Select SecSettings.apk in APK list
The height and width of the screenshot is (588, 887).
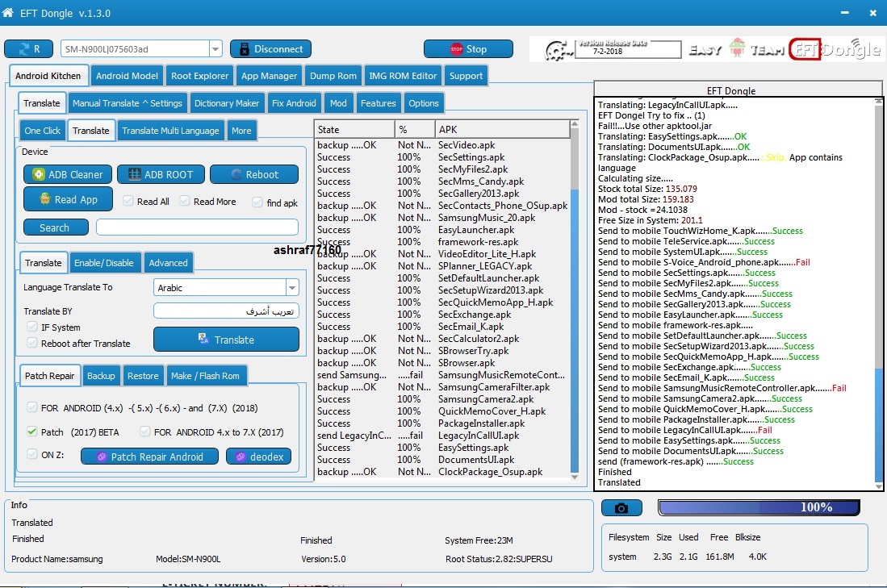pyautogui.click(x=442, y=157)
